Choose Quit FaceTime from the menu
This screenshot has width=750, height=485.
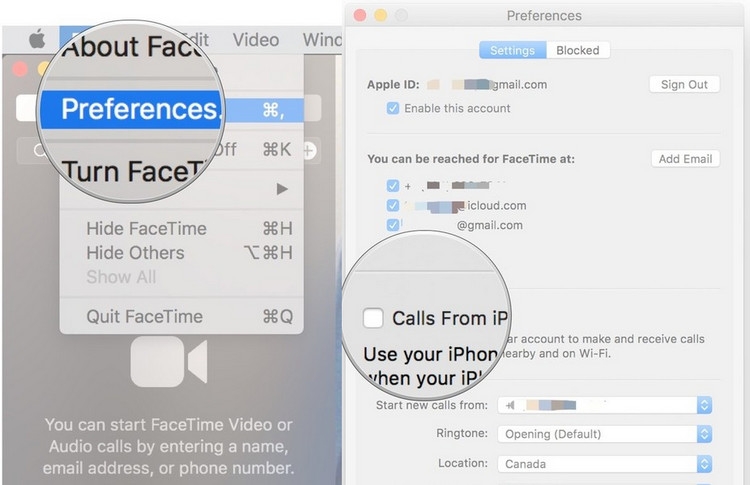pyautogui.click(x=182, y=316)
